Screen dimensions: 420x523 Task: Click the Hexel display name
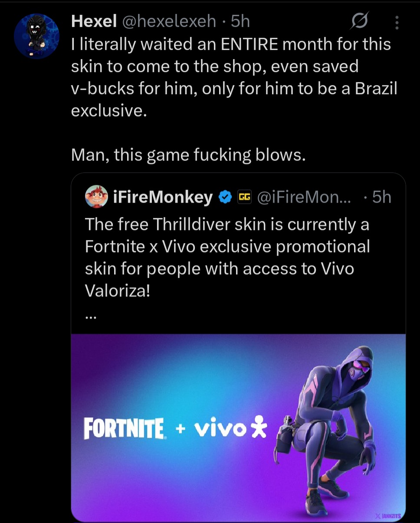tap(94, 21)
